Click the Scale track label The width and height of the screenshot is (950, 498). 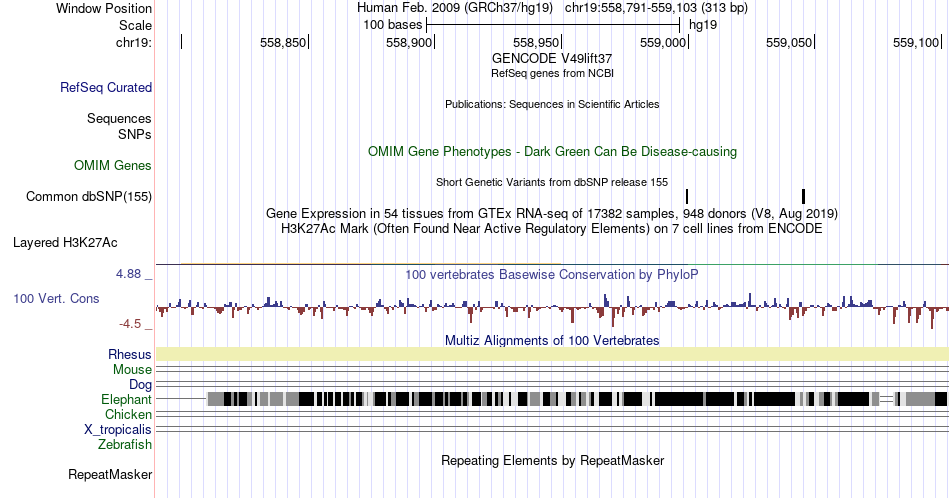click(x=135, y=25)
